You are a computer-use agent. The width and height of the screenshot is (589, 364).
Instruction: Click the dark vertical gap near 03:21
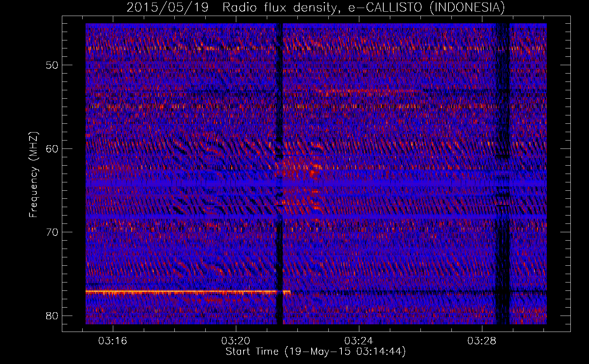[280, 174]
